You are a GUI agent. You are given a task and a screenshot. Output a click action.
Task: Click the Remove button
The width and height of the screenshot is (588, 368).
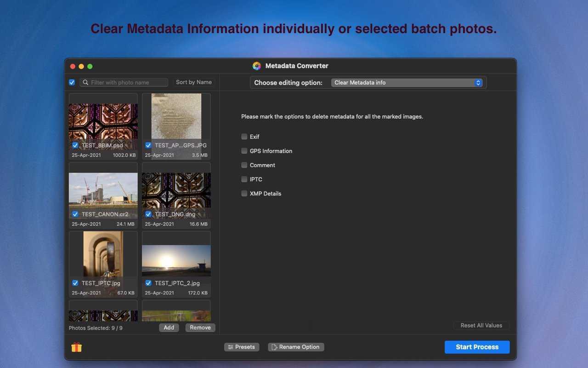click(200, 328)
